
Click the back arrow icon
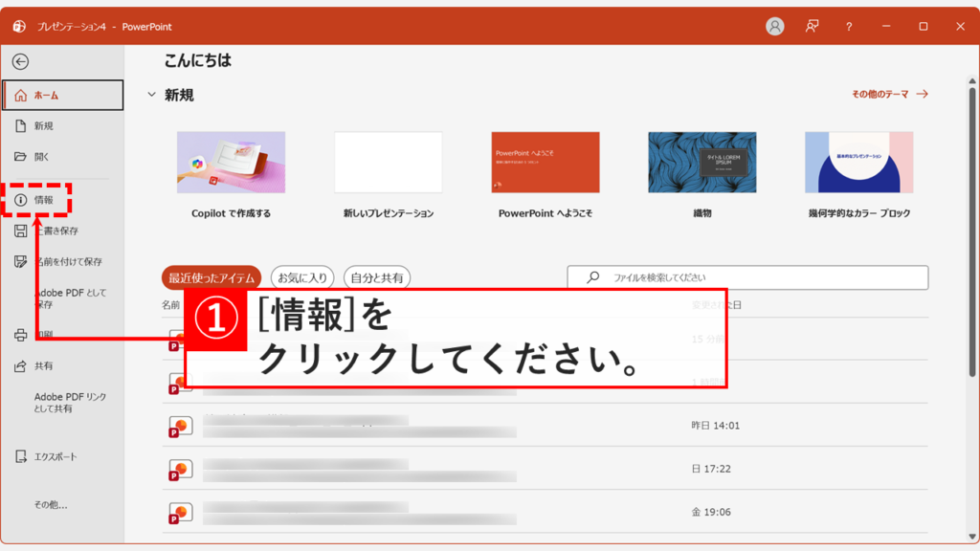coord(20,61)
